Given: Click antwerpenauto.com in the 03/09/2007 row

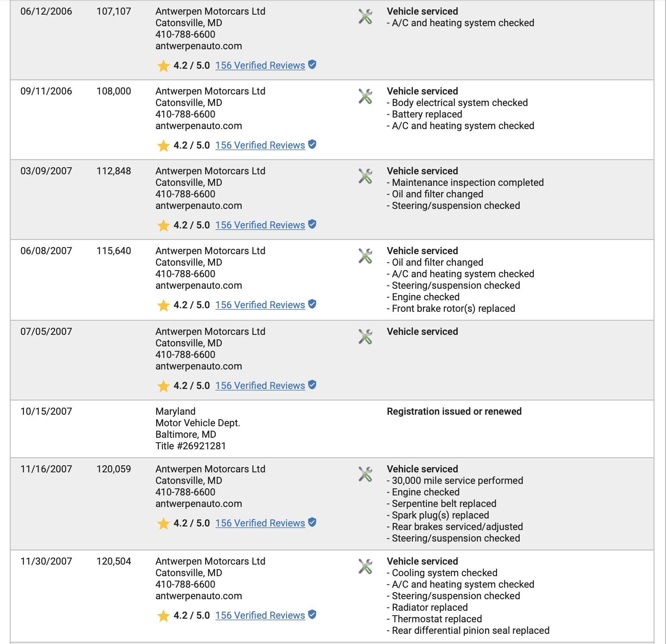Looking at the screenshot, I should click(199, 206).
